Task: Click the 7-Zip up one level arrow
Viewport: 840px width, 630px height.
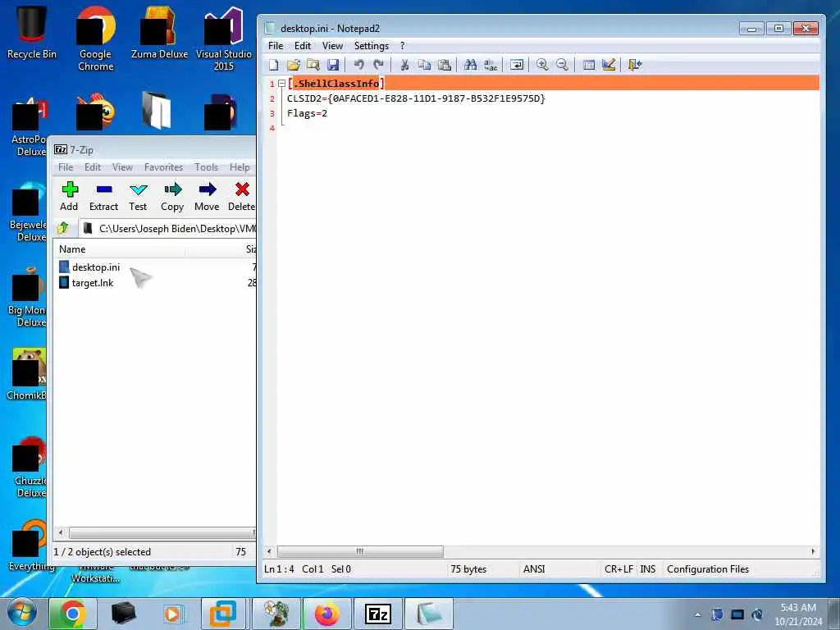Action: click(x=63, y=229)
